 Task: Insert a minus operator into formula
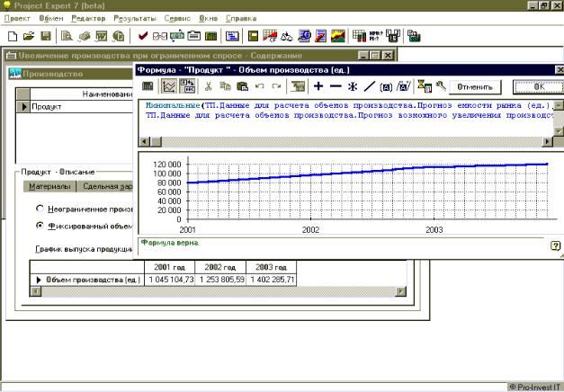(336, 86)
